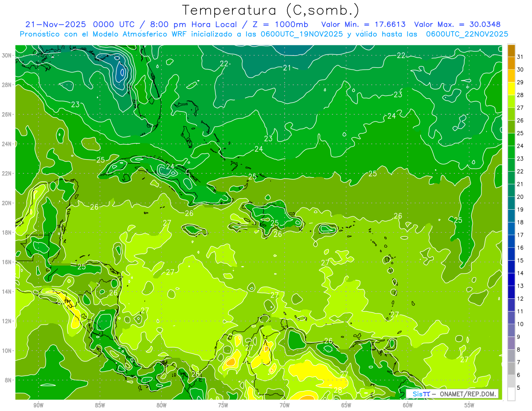The image size is (532, 411).
Task: Click the purple swatch between 9 and 10
Action: (511, 330)
